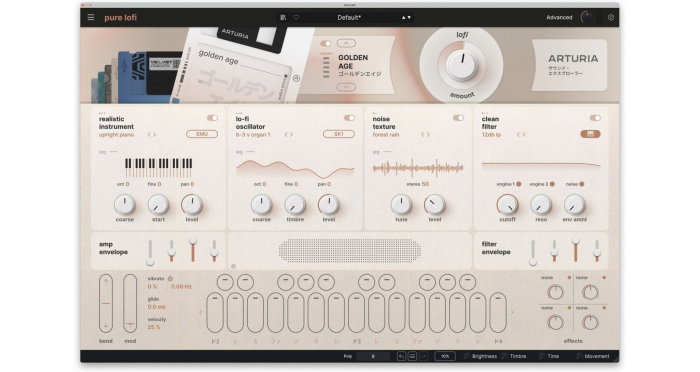Click the noise texture tune knob
Image resolution: width=700 pixels, height=372 pixels.
(x=401, y=205)
